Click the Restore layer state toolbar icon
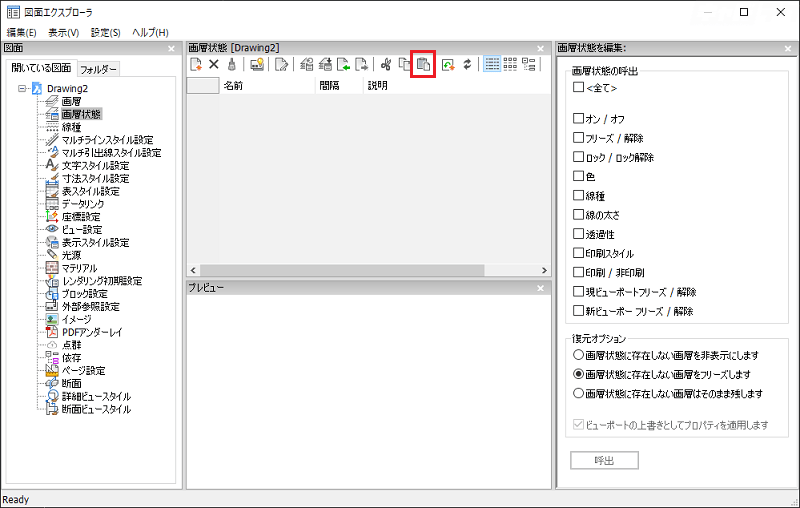The width and height of the screenshot is (800, 508). (307, 64)
